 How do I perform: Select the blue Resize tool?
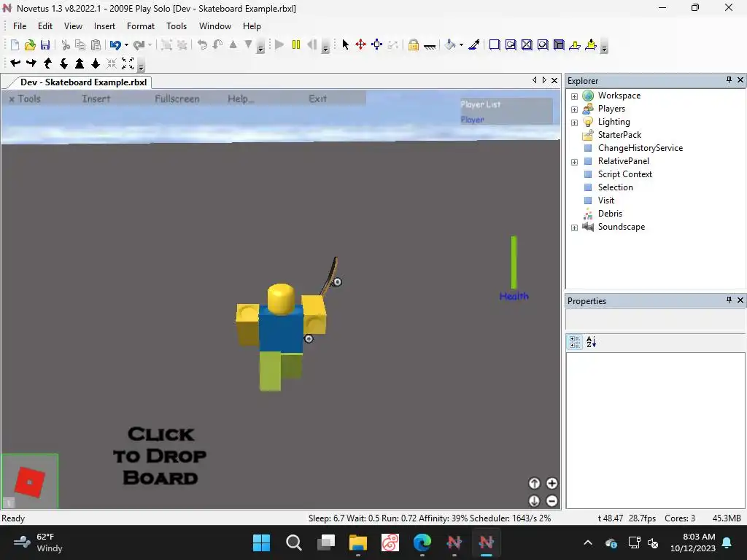(x=377, y=44)
